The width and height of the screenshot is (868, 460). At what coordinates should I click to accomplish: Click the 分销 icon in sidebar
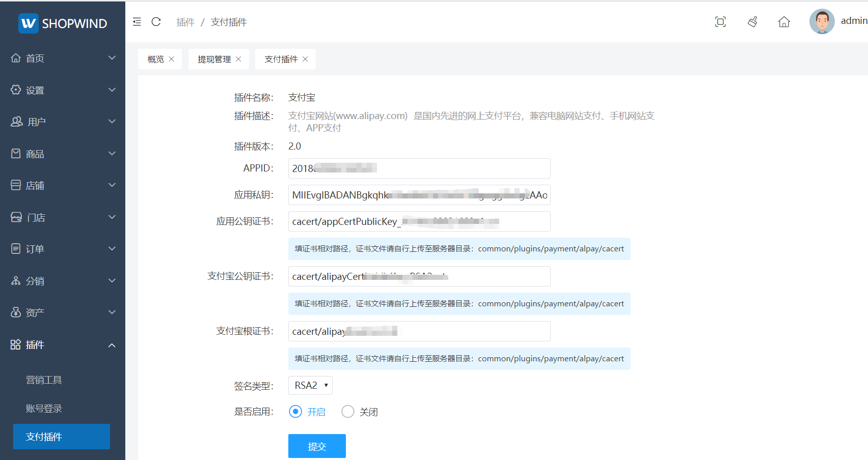point(16,280)
